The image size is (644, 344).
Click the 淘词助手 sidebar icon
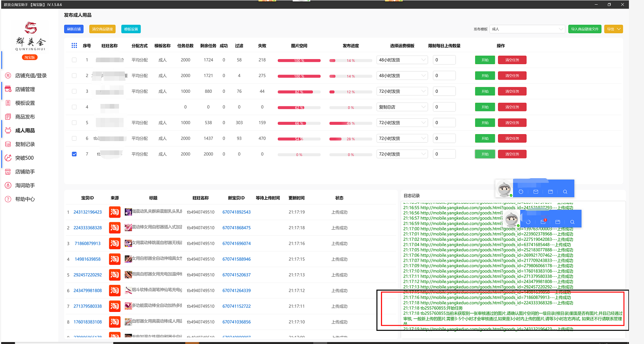coord(8,186)
